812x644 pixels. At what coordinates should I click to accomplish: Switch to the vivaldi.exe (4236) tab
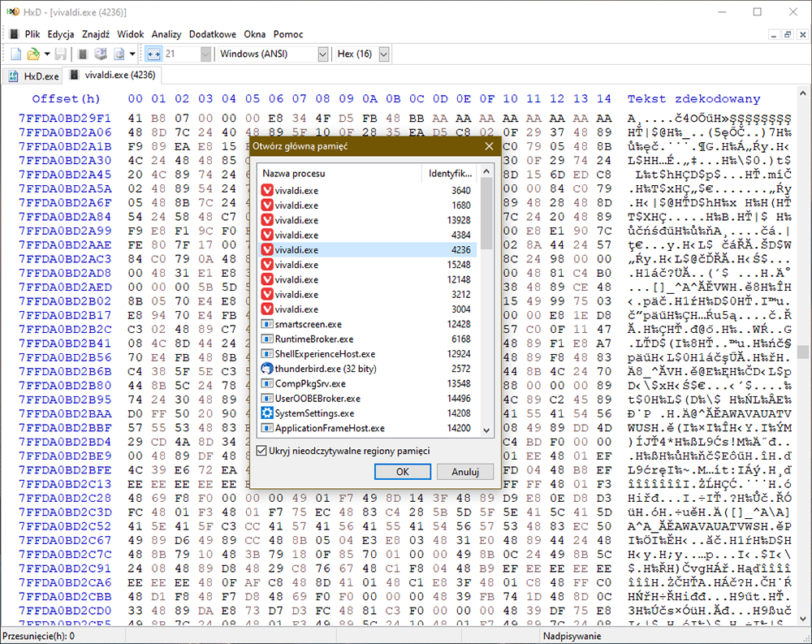pyautogui.click(x=112, y=76)
